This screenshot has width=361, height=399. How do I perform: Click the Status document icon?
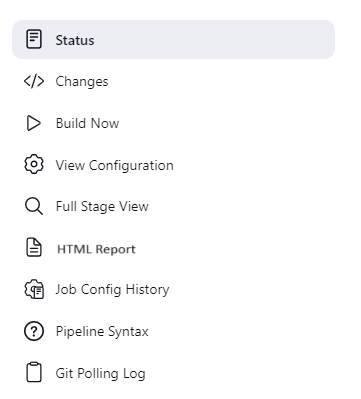click(x=34, y=39)
